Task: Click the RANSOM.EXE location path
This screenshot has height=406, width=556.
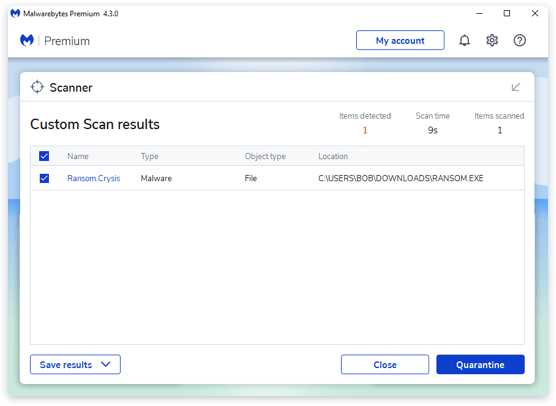Action: tap(401, 178)
